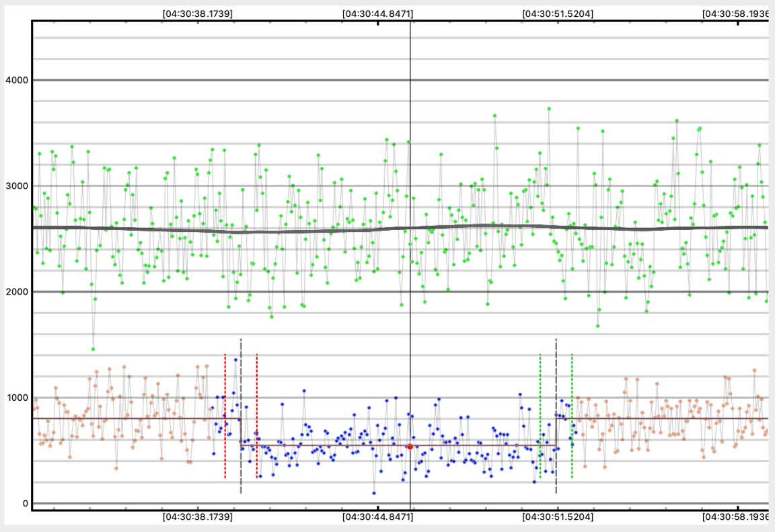Click the highest green data point
Image resolution: width=775 pixels, height=532 pixels.
(549, 108)
